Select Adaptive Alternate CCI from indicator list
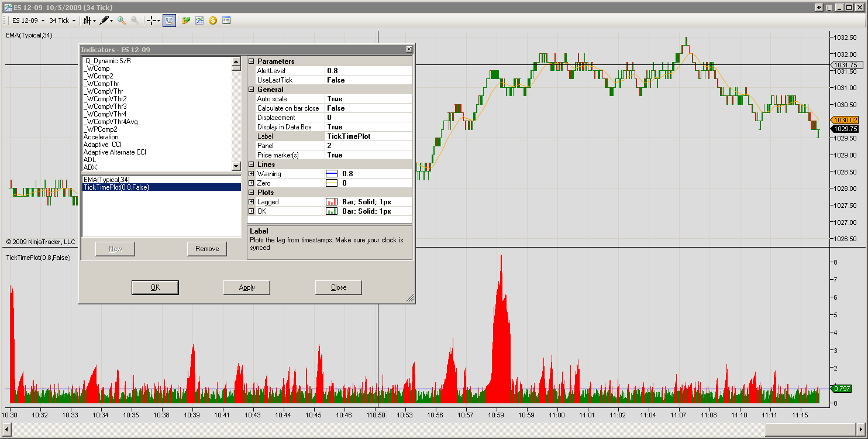The height and width of the screenshot is (439, 868). coord(115,152)
